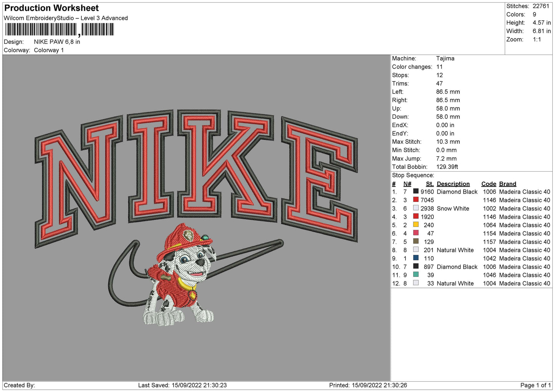Click stitch count 9160 in row 1
The image size is (555, 392).
coord(427,192)
